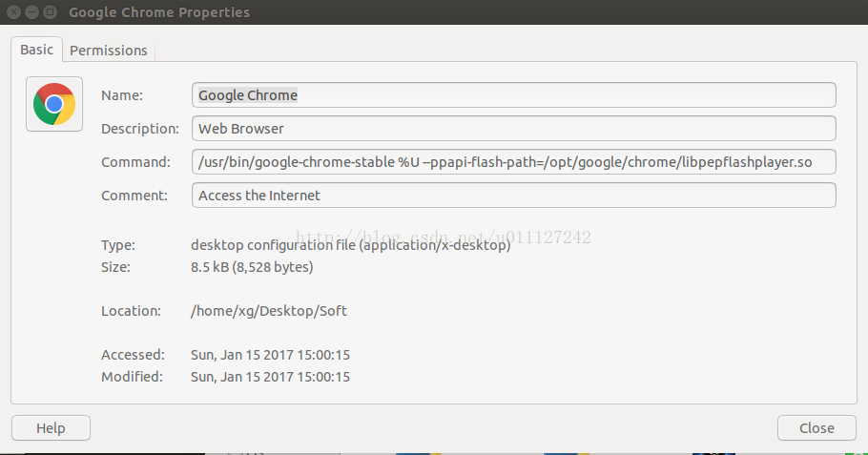Image resolution: width=868 pixels, height=455 pixels.
Task: Click the desktop configuration file type text
Action: point(350,244)
